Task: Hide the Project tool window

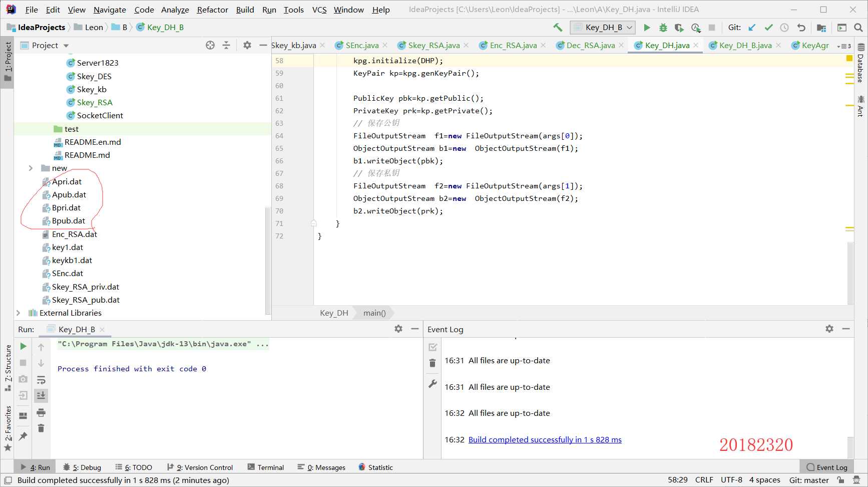Action: (263, 45)
